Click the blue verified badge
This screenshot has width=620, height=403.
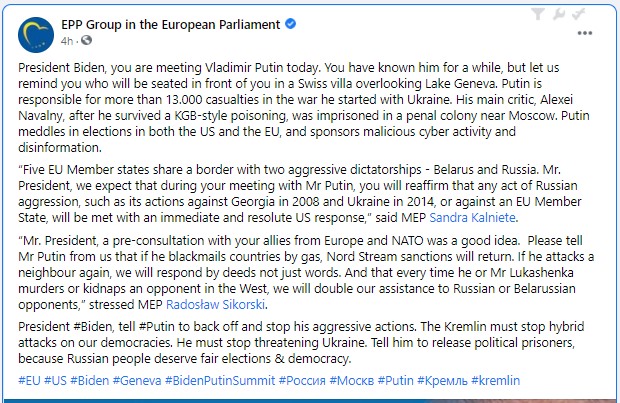291,24
